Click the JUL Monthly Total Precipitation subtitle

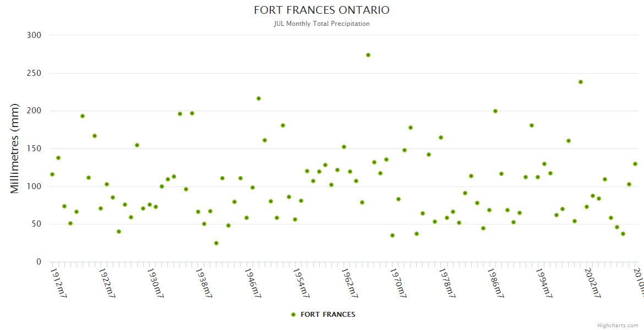[x=321, y=24]
